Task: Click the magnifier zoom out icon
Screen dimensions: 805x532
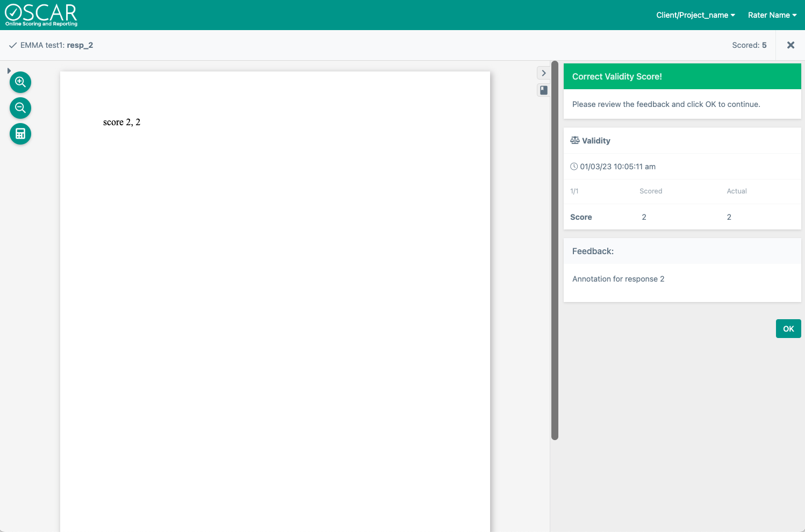Action: click(x=20, y=108)
